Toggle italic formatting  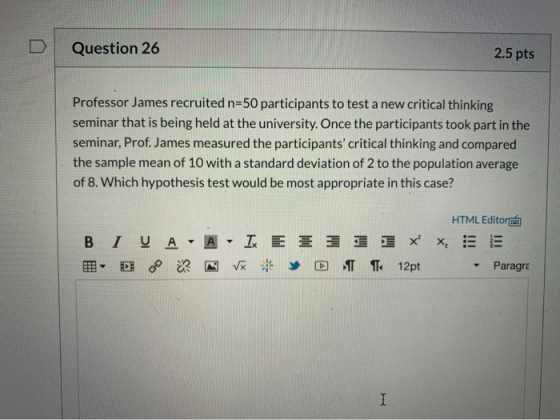coord(116,242)
